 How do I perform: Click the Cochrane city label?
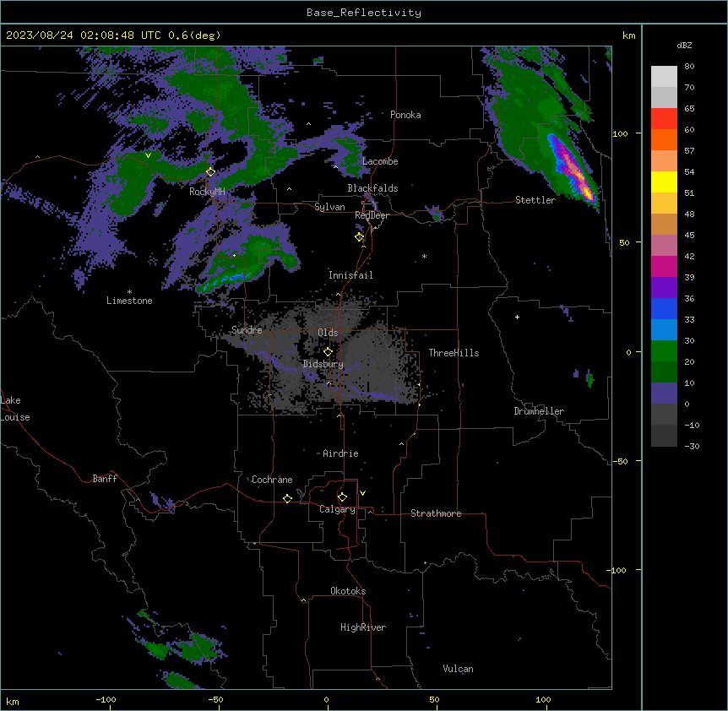tap(272, 480)
